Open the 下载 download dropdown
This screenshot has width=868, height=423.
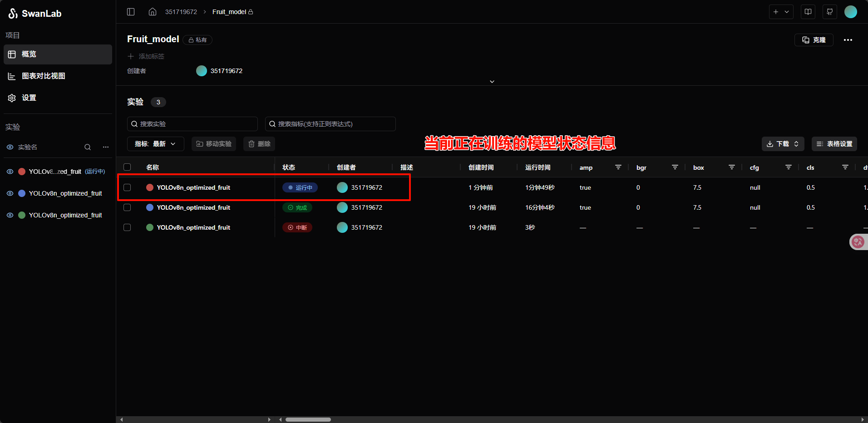click(783, 144)
